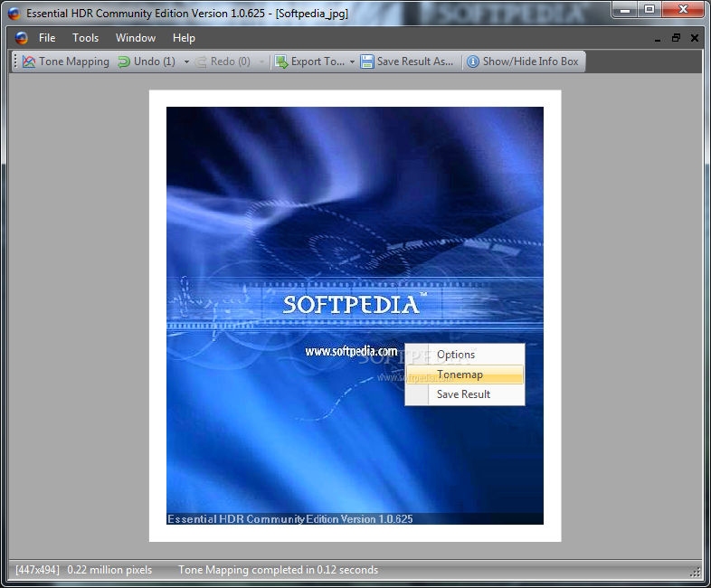Click the Save Result As floppy icon
Image resolution: width=711 pixels, height=588 pixels.
pyautogui.click(x=367, y=62)
